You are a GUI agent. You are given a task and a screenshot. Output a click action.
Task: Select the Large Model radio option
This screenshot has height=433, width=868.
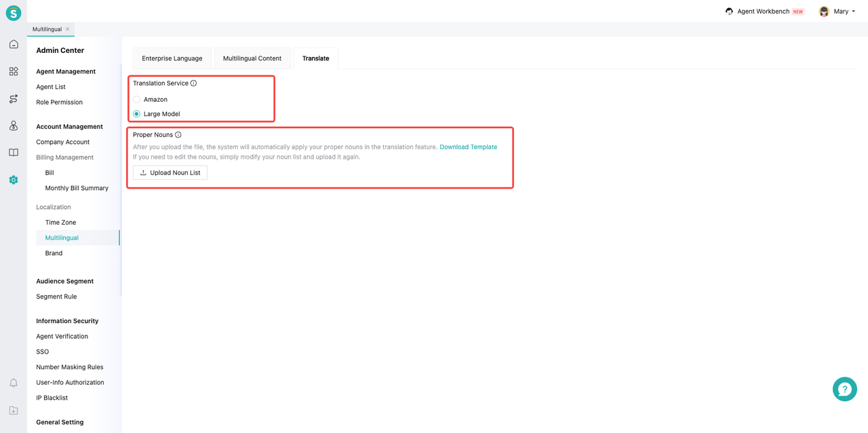(x=137, y=114)
